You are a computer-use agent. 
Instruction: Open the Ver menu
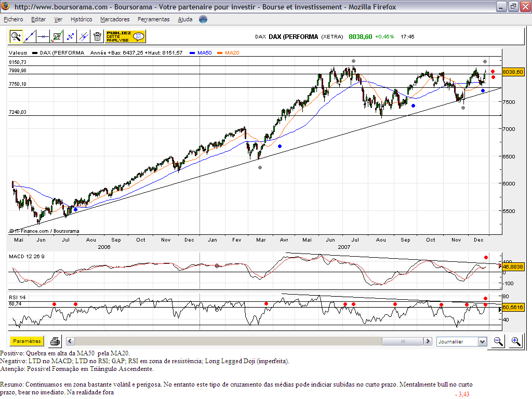(x=58, y=19)
